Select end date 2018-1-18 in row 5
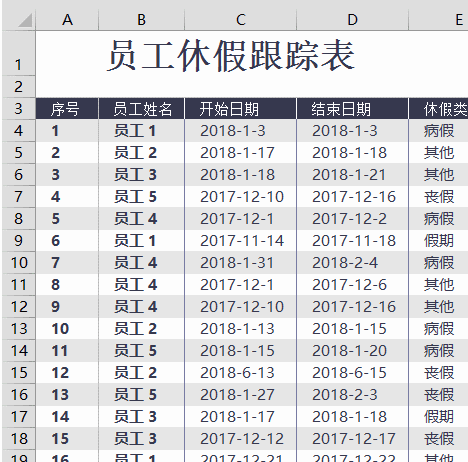Image resolution: width=468 pixels, height=462 pixels. 352,153
